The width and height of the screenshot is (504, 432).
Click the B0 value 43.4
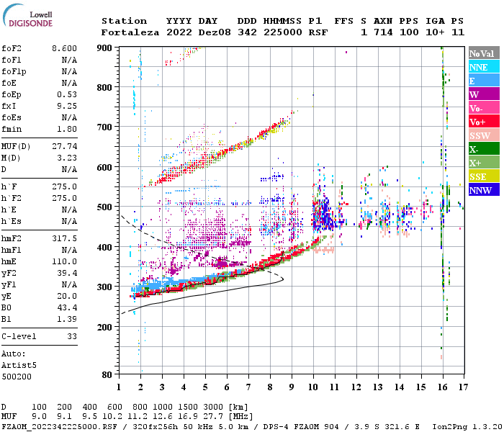tap(67, 308)
